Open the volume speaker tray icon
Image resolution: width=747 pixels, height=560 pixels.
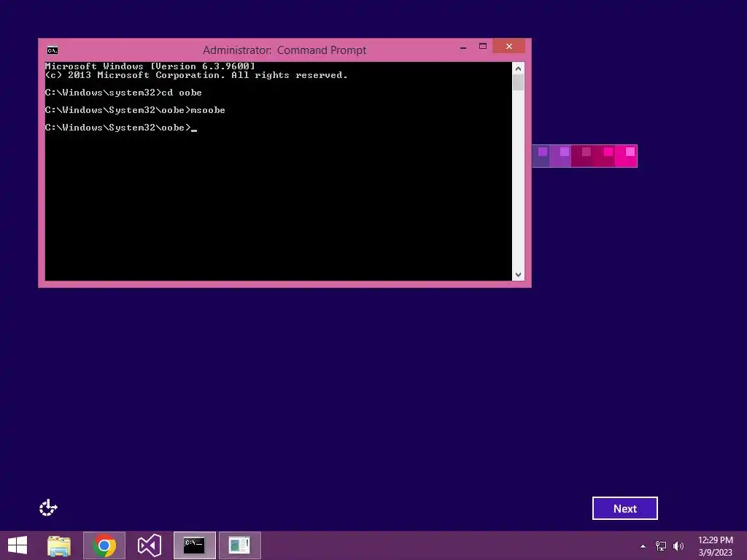click(678, 545)
